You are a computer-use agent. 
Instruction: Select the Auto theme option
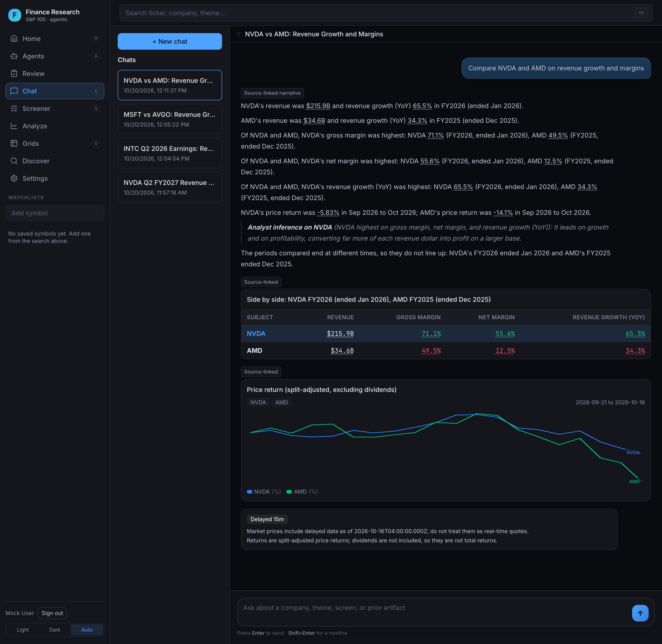click(x=87, y=630)
